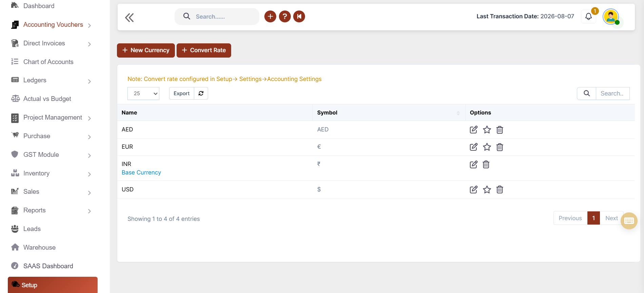Expand Project Management submenu
The width and height of the screenshot is (644, 293).
(51, 118)
